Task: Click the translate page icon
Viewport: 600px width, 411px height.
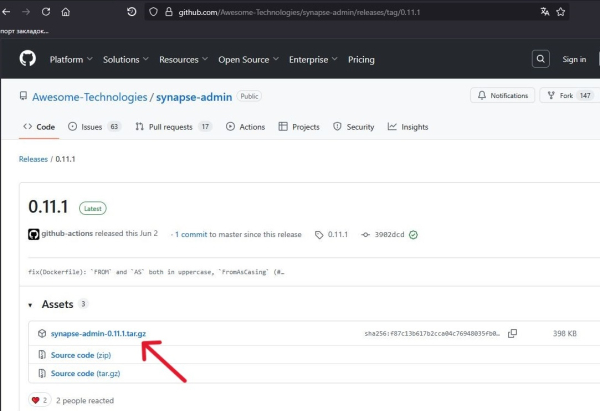Action: pos(545,12)
